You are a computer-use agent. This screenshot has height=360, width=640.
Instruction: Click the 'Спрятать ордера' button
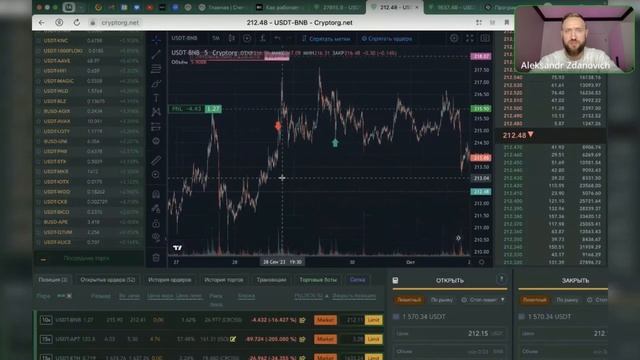coord(387,39)
